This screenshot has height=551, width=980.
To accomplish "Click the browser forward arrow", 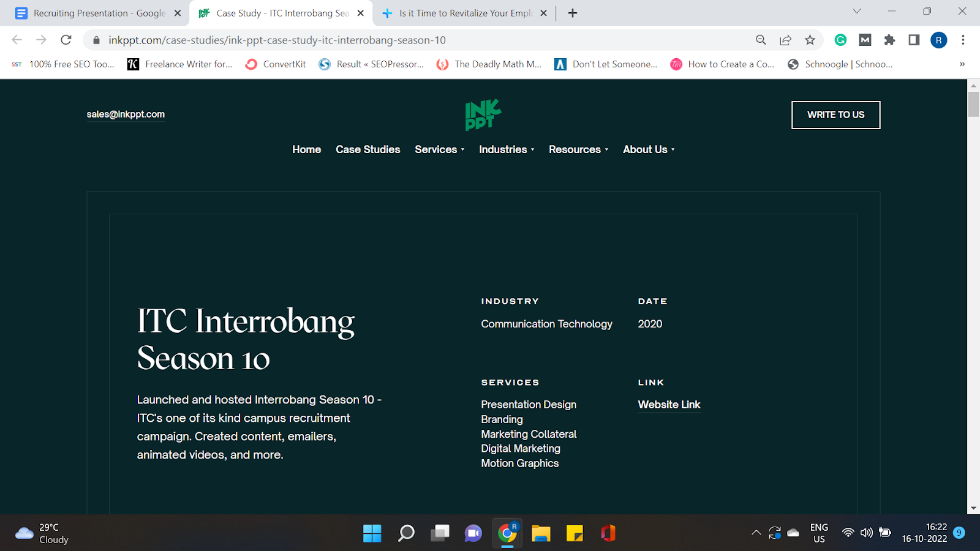I will point(41,40).
